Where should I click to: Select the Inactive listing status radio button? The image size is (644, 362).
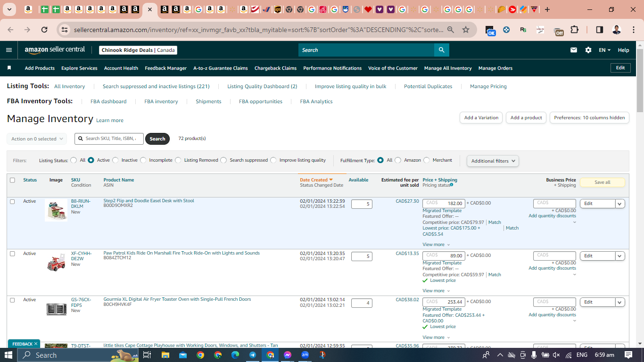tap(115, 160)
